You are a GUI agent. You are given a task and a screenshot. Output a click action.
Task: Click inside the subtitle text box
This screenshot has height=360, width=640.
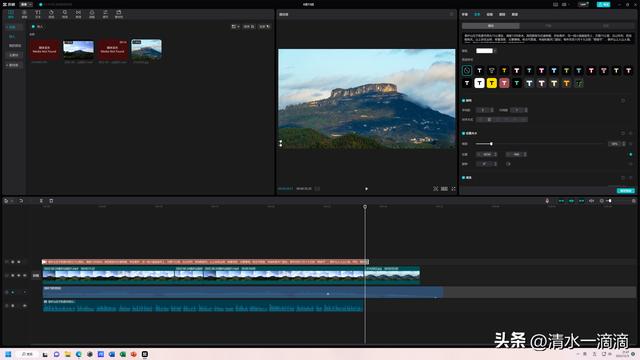pyautogui.click(x=548, y=38)
